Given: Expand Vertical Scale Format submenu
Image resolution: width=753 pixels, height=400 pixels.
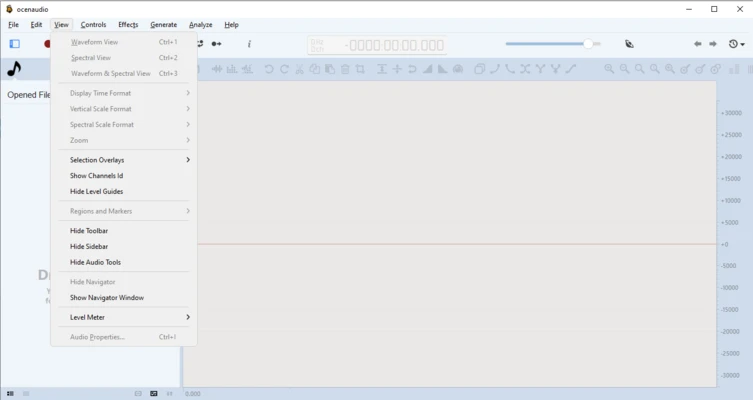Looking at the screenshot, I should coord(124,109).
